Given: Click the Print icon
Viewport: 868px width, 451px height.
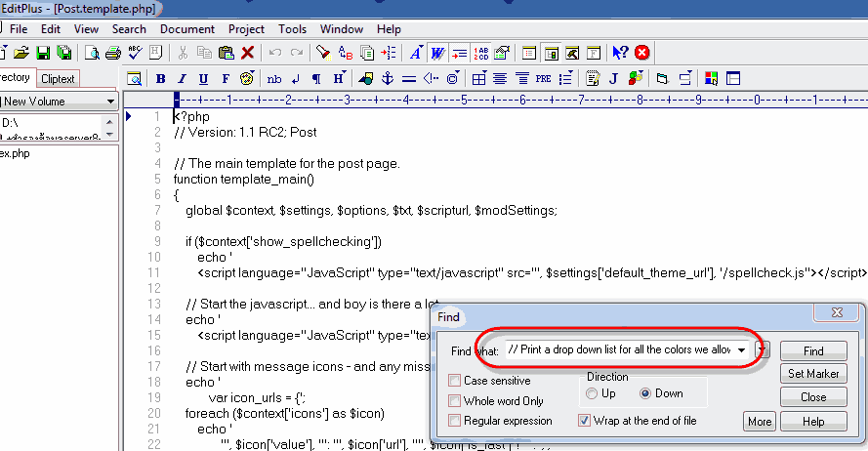Looking at the screenshot, I should 113,53.
